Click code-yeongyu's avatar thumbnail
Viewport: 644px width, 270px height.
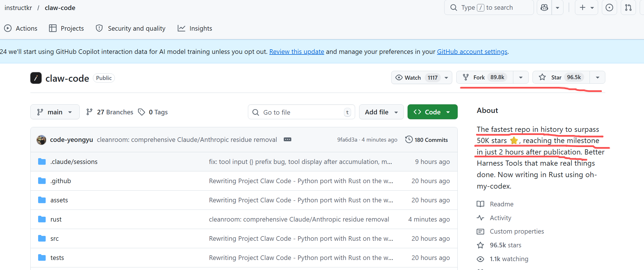coord(42,140)
